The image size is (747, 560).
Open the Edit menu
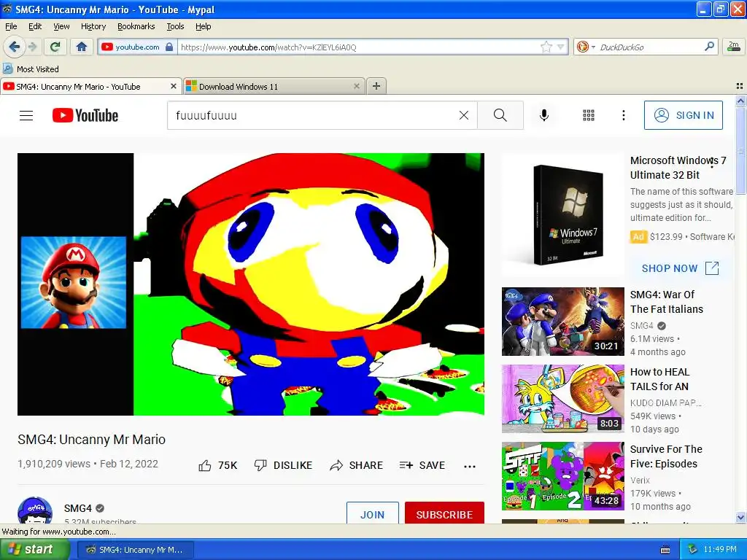pyautogui.click(x=35, y=26)
